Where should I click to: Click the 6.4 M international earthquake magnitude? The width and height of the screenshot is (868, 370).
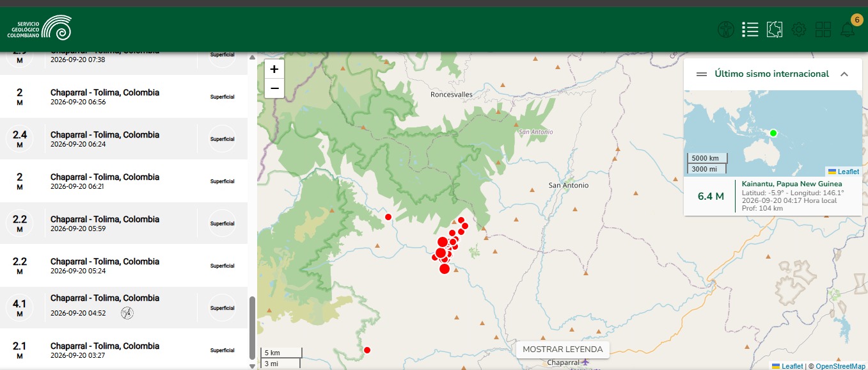click(711, 196)
